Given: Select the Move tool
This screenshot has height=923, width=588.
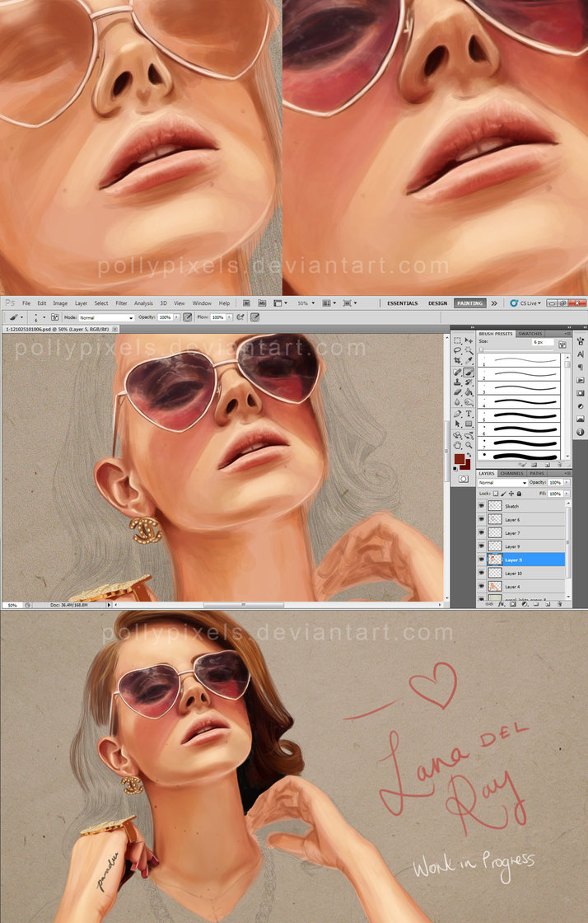Looking at the screenshot, I should (x=469, y=340).
